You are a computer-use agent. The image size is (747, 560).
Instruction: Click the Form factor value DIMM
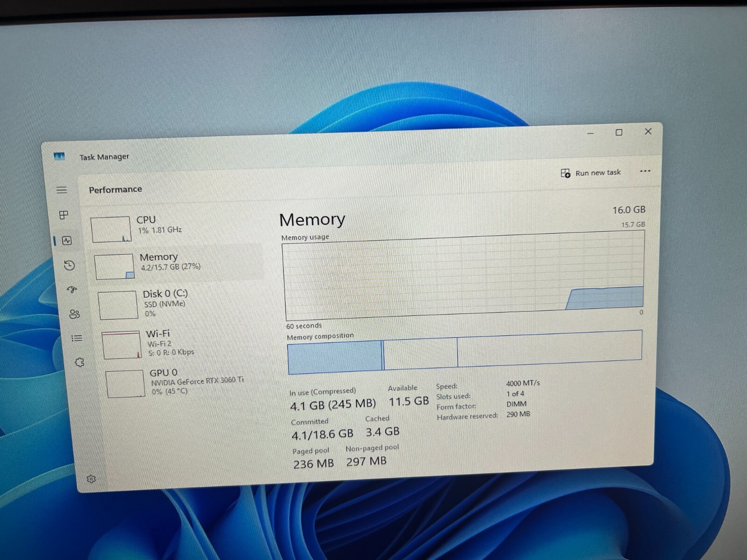516,404
